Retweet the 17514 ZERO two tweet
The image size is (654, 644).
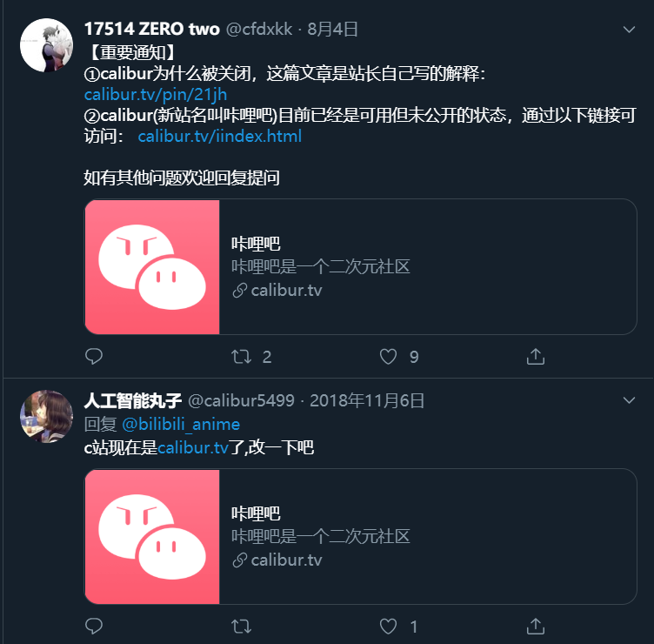[x=242, y=357]
